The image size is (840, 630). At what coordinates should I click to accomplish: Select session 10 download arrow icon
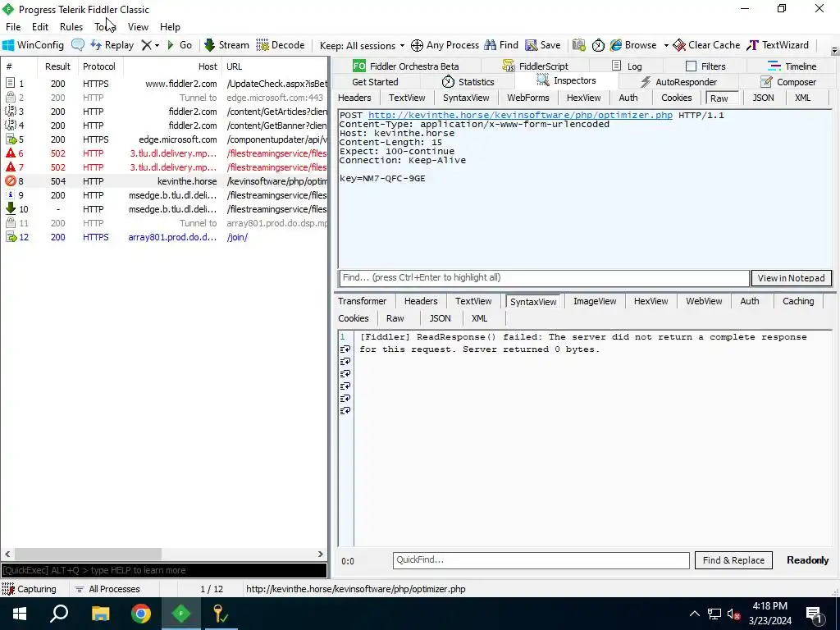[x=10, y=209]
